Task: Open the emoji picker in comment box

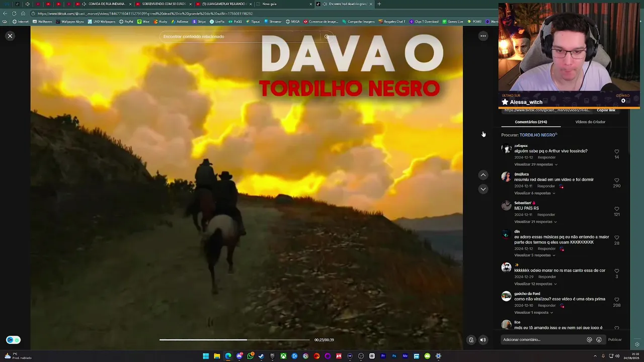Action: pyautogui.click(x=599, y=339)
